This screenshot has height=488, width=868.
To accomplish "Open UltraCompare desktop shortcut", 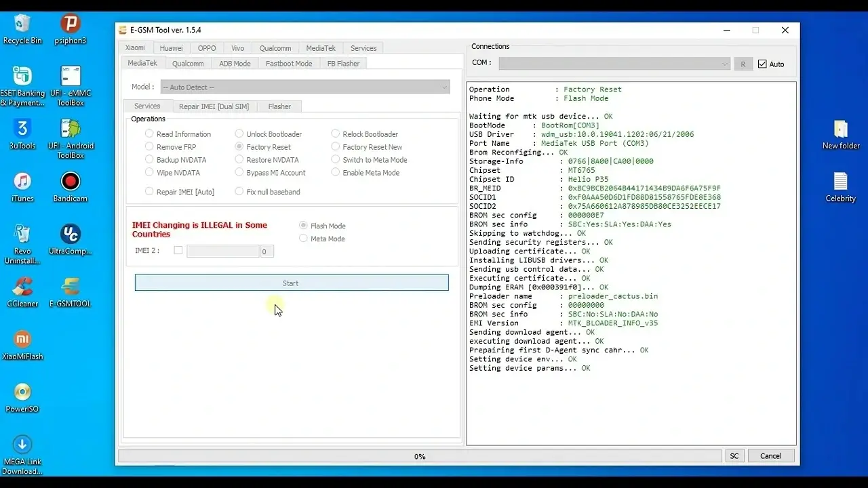I will (x=71, y=239).
